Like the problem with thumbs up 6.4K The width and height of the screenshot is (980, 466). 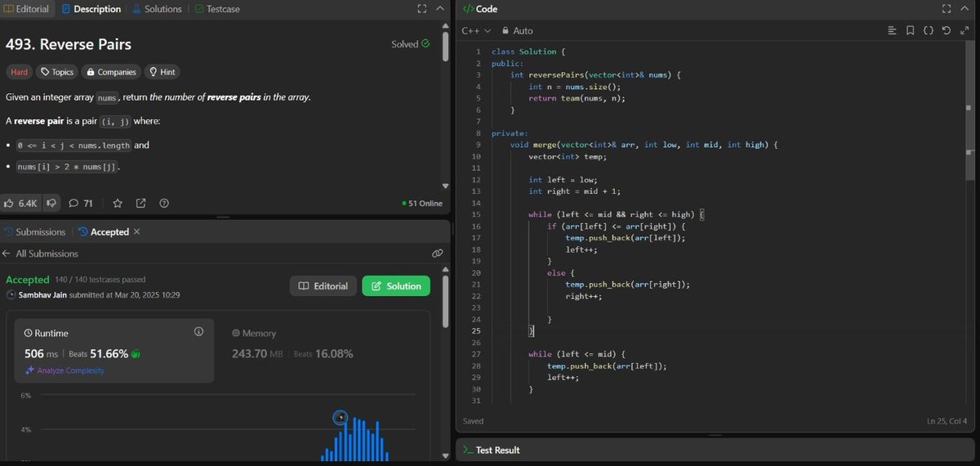[21, 203]
